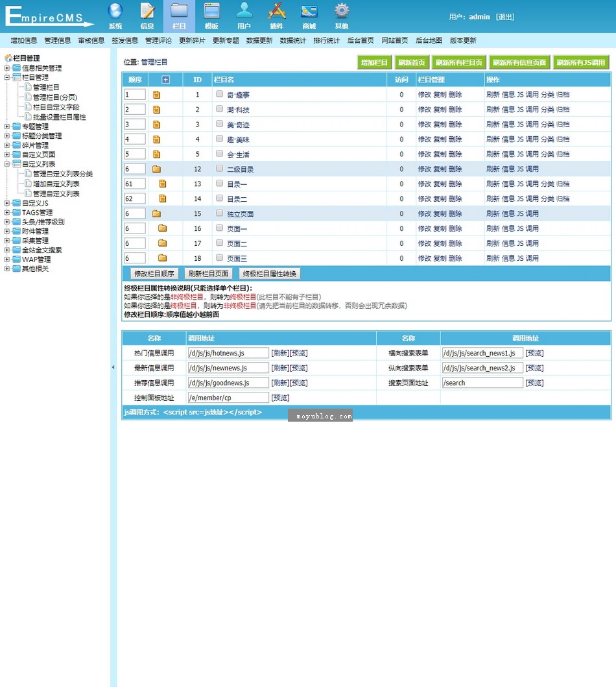
Task: Click the file icon in 美·奇迹 row
Action: pyautogui.click(x=157, y=125)
